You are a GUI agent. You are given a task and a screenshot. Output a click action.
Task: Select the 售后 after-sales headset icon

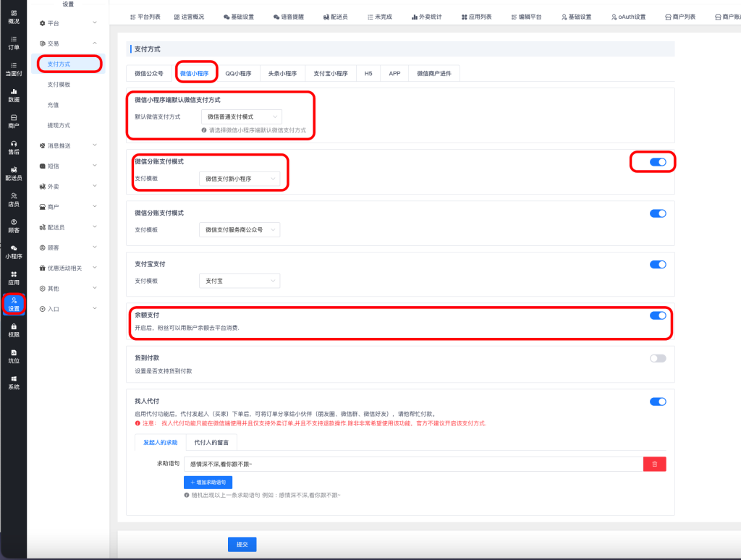[14, 147]
